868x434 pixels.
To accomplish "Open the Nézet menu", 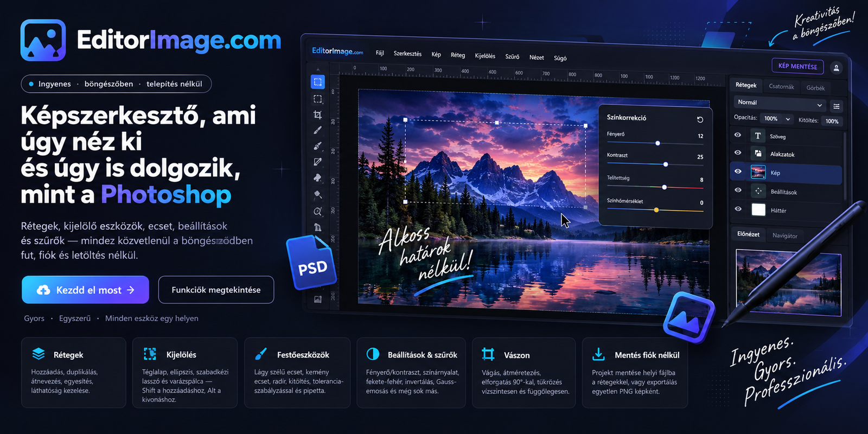I will pyautogui.click(x=537, y=58).
